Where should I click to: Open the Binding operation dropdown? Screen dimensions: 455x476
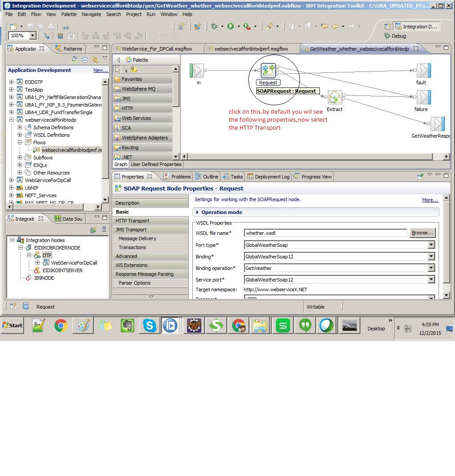click(x=430, y=267)
